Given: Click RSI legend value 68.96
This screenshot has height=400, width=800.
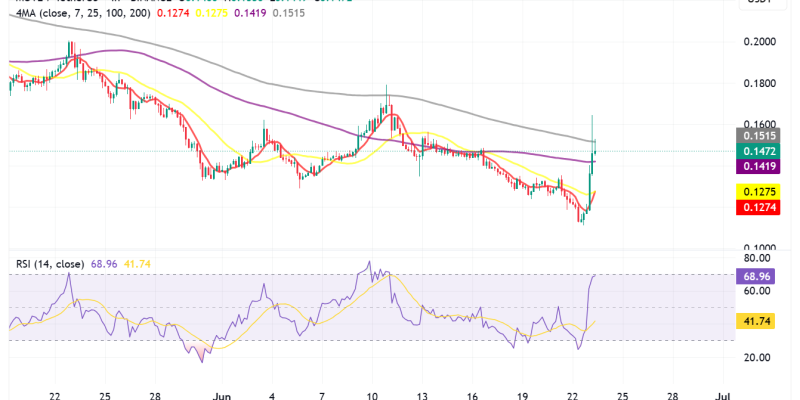Looking at the screenshot, I should click(x=104, y=264).
